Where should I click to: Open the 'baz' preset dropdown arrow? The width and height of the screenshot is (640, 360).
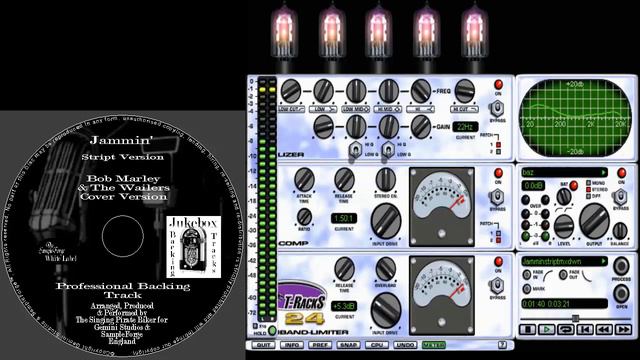(603, 172)
